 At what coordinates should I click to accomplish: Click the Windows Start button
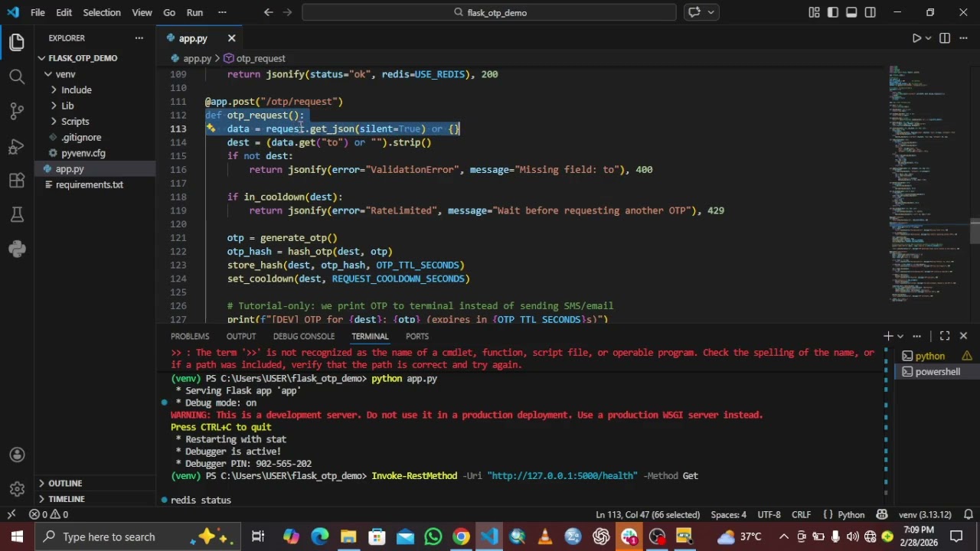click(x=17, y=536)
